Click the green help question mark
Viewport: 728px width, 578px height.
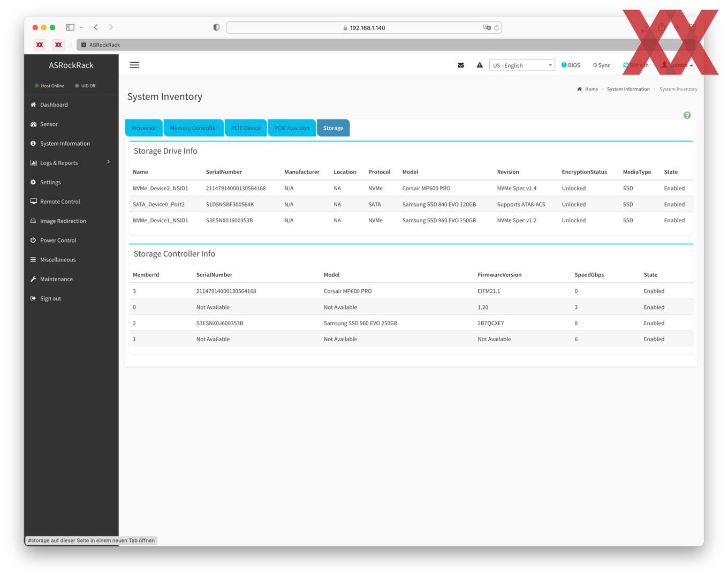pyautogui.click(x=687, y=115)
